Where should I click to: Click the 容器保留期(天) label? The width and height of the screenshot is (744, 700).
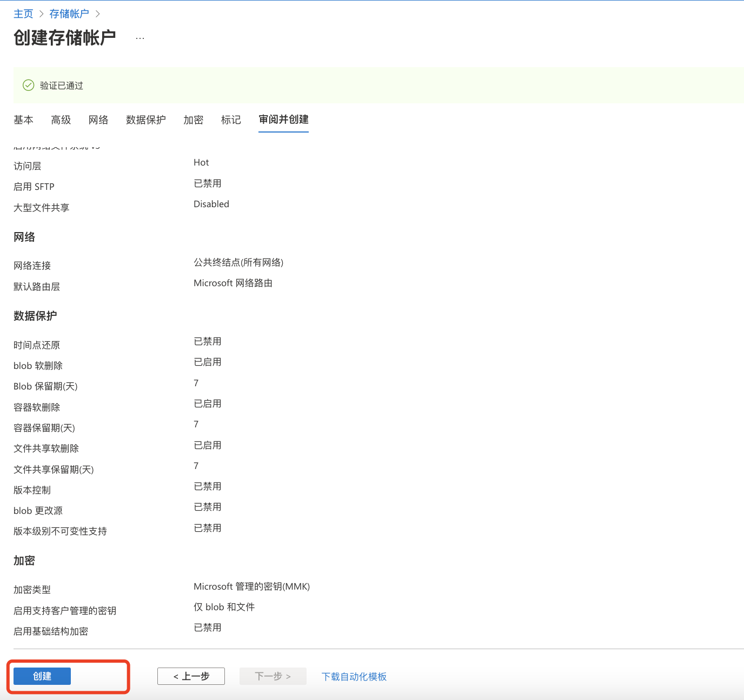point(44,428)
